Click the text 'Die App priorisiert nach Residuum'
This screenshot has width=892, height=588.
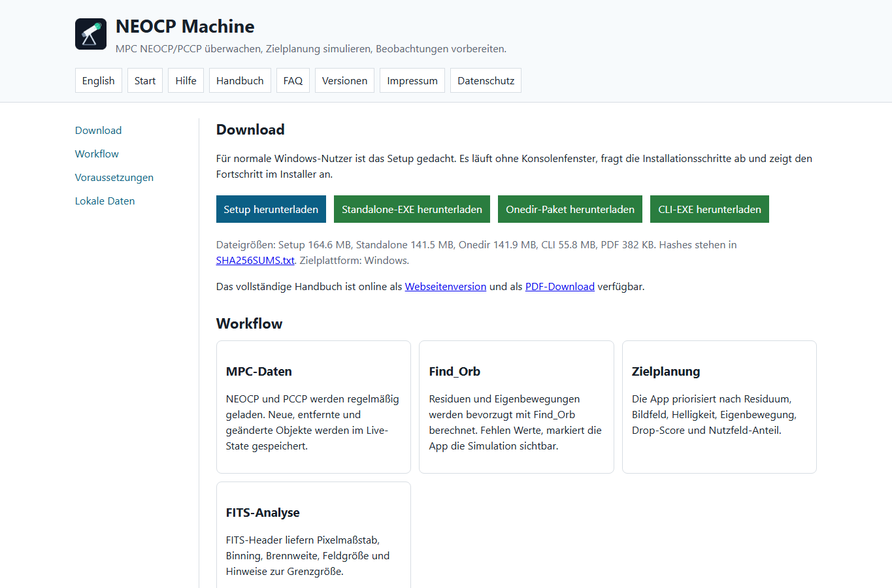[x=712, y=399]
